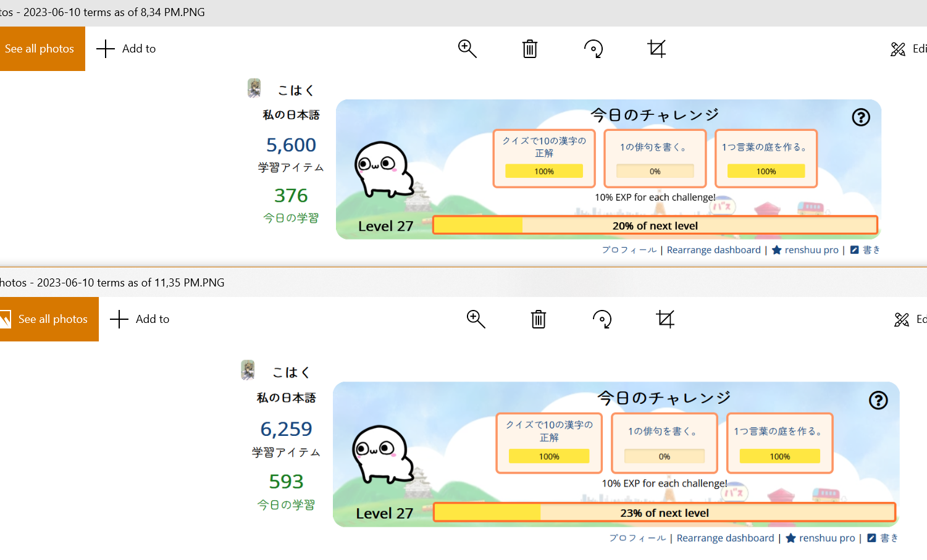
Task: Click lower kanji quiz challenge card
Action: pyautogui.click(x=549, y=443)
